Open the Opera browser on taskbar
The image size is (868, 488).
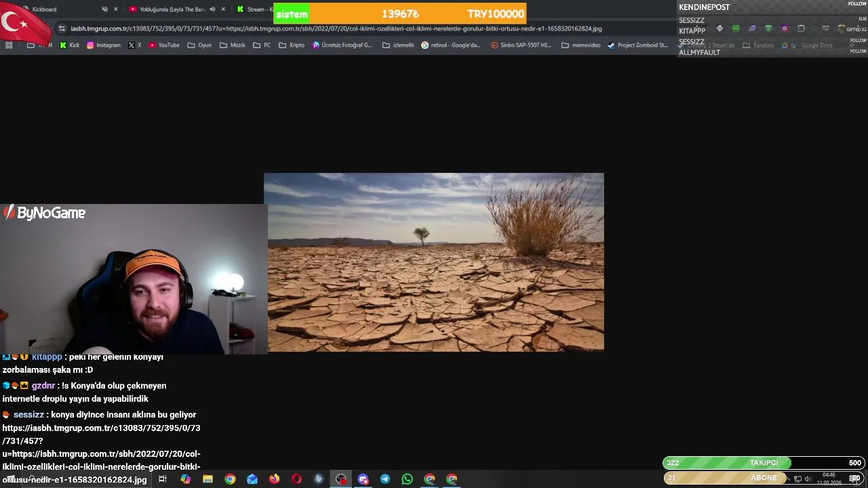click(x=296, y=479)
